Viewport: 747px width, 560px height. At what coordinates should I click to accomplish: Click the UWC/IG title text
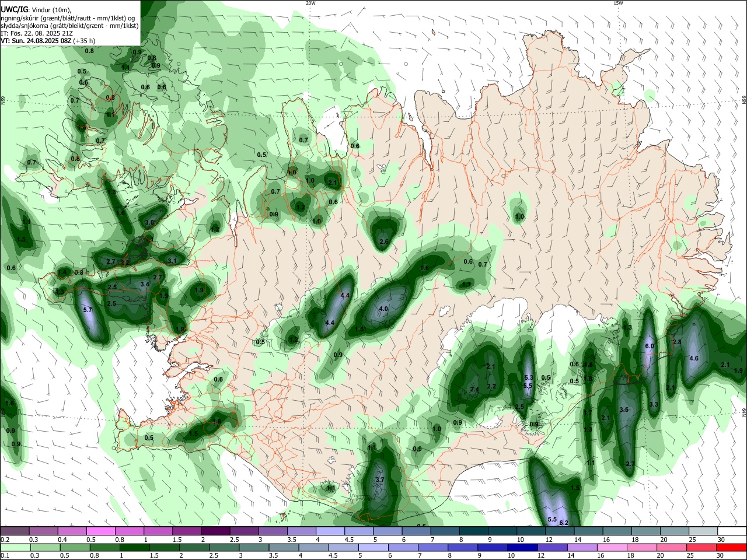click(x=14, y=9)
